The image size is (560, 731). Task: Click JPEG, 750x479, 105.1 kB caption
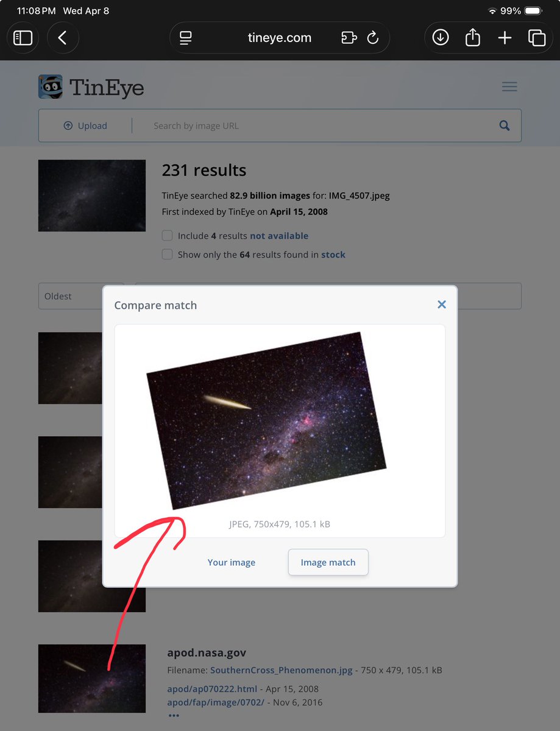pos(280,524)
